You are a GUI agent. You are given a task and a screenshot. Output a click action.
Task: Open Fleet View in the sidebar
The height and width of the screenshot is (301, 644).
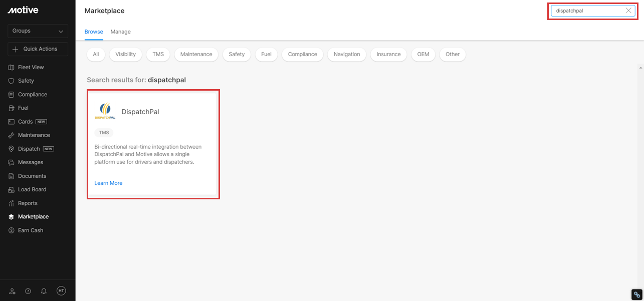coord(31,67)
